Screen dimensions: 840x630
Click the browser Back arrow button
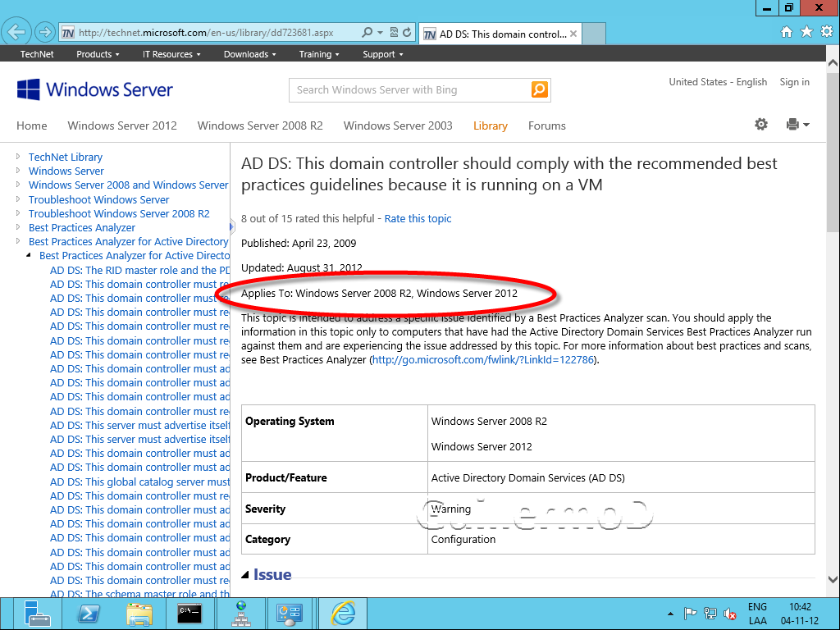pyautogui.click(x=16, y=33)
